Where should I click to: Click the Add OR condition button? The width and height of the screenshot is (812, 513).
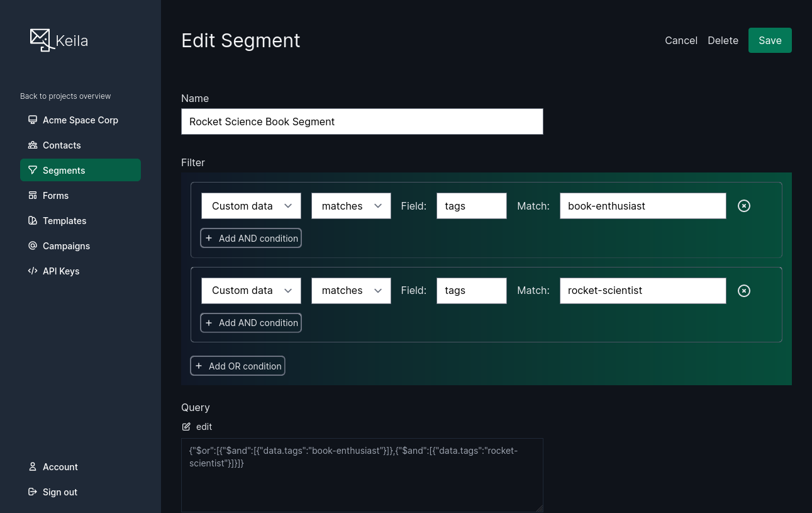(x=238, y=366)
